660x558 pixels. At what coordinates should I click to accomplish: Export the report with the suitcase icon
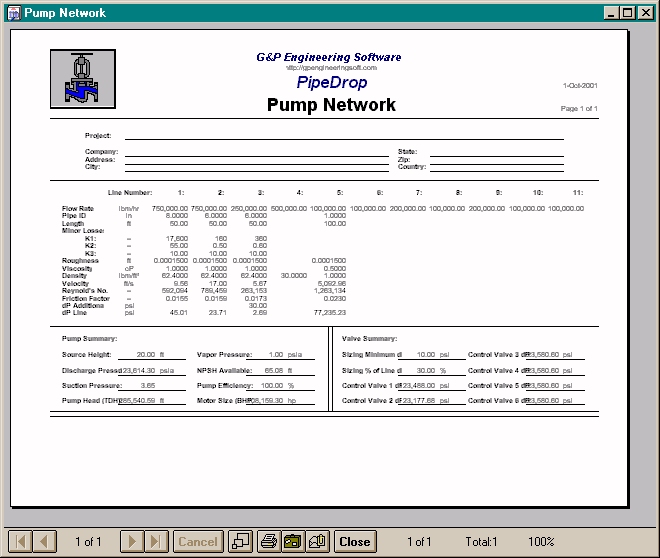point(293,541)
